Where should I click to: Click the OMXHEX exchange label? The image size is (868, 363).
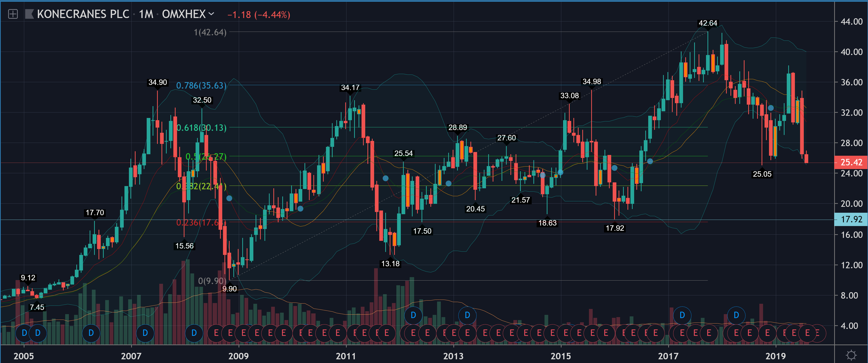tap(184, 14)
